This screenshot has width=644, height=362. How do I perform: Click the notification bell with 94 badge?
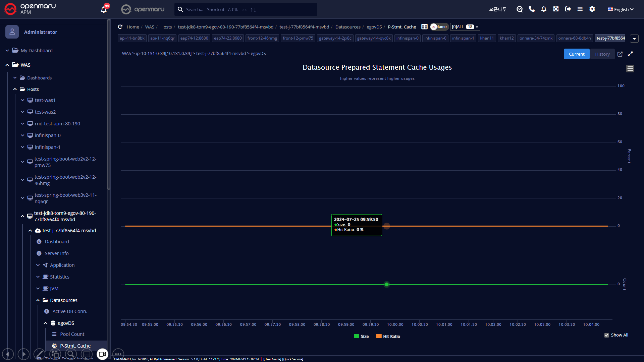104,9
